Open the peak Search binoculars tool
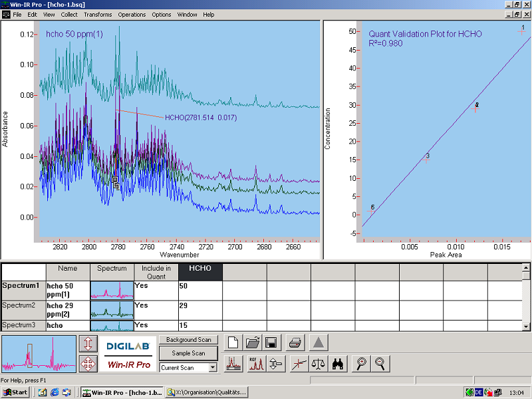This screenshot has height=399, width=532. coord(338,363)
